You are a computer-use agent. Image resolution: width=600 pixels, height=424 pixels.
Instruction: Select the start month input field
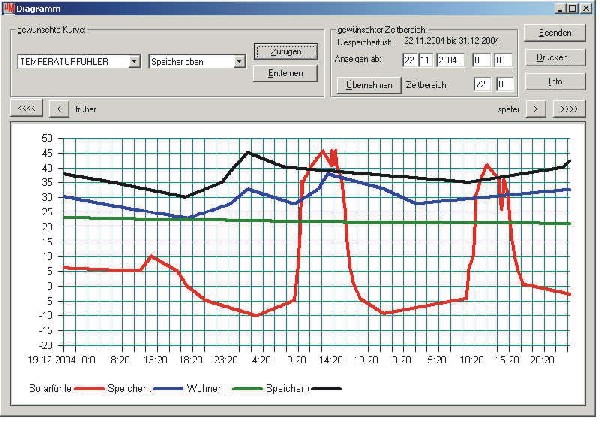point(427,61)
